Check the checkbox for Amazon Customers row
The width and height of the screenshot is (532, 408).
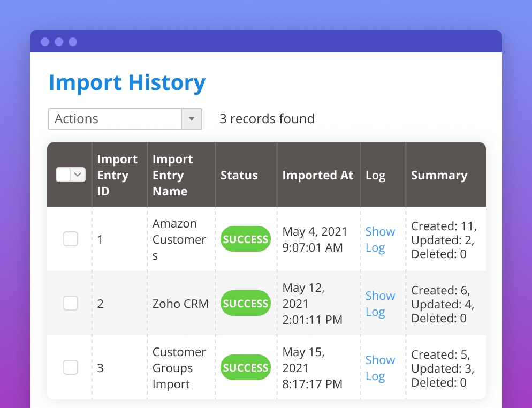(x=70, y=239)
